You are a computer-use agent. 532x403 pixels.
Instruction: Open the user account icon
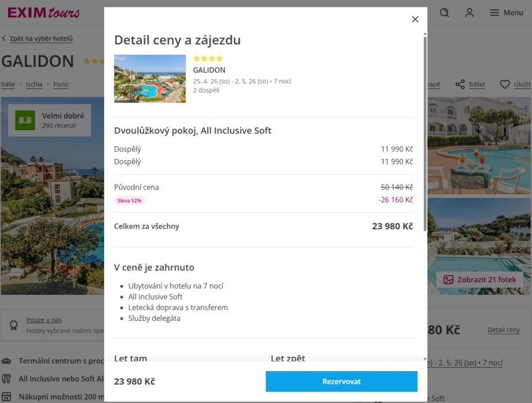coord(470,13)
